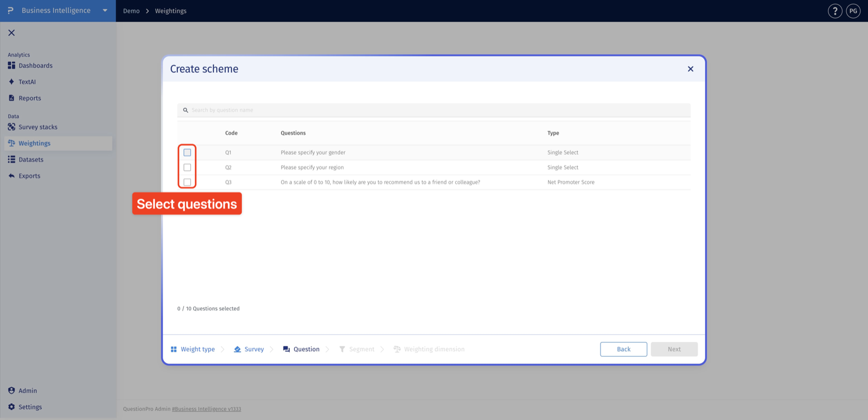Open the PG user profile avatar
This screenshot has height=420, width=868.
pos(853,11)
